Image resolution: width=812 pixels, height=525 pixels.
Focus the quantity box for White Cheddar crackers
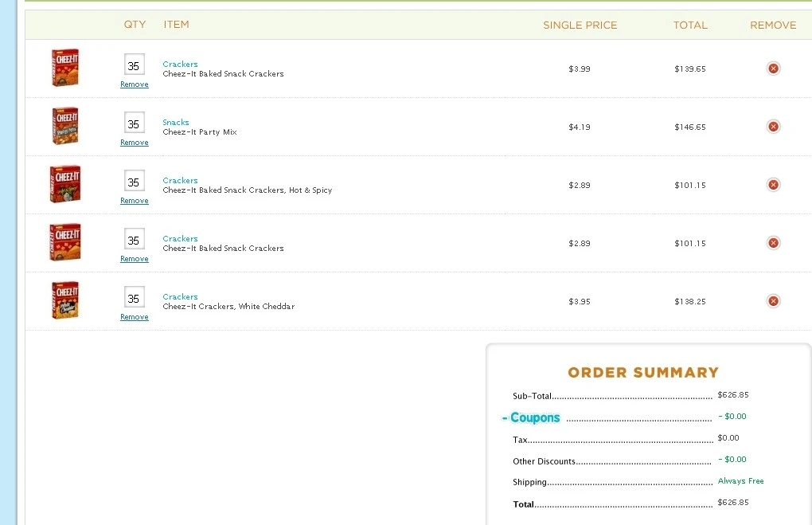135,297
